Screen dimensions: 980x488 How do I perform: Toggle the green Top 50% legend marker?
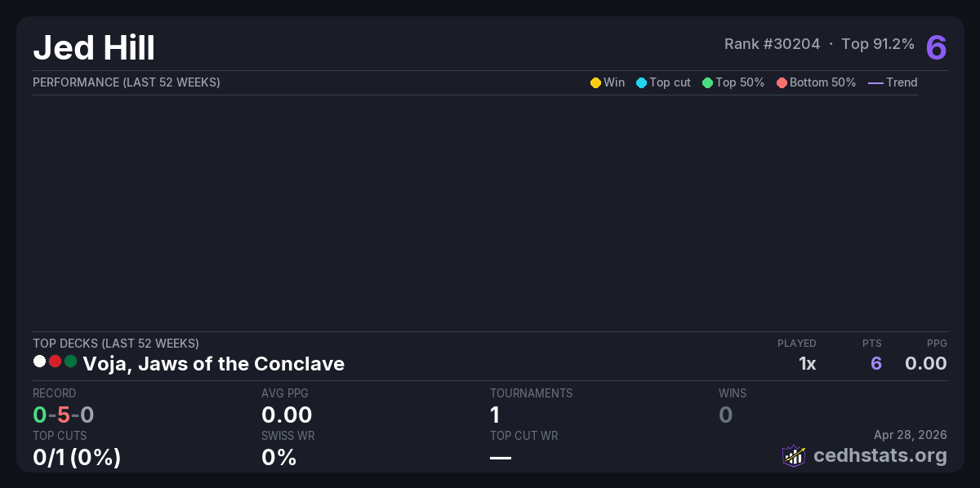point(707,82)
